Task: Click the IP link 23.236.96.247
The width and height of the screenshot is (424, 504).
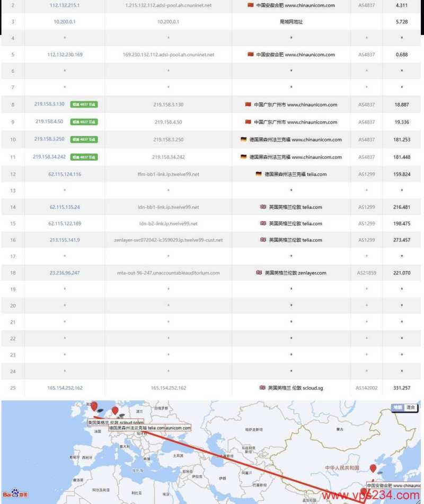Action: pos(64,273)
